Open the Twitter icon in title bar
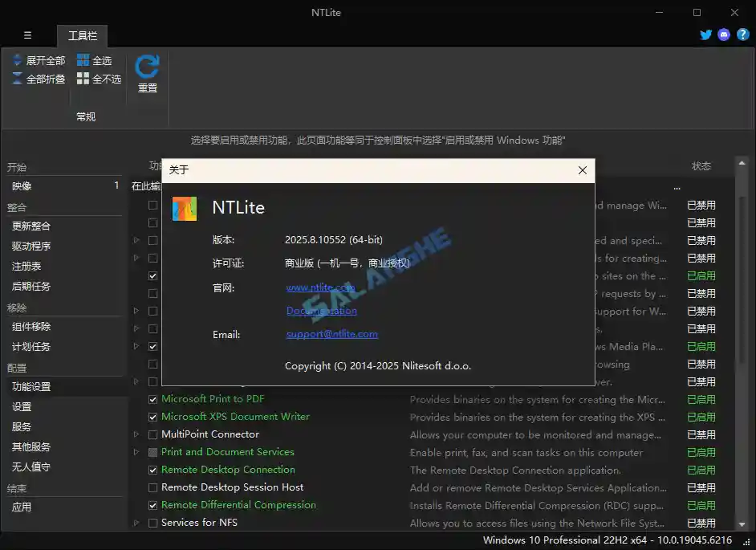Image resolution: width=756 pixels, height=550 pixels. click(x=705, y=35)
